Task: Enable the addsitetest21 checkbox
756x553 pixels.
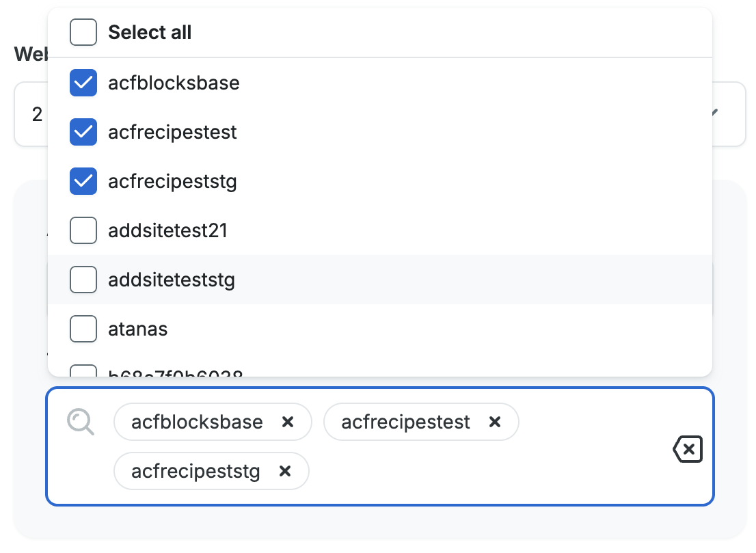Action: [x=83, y=230]
